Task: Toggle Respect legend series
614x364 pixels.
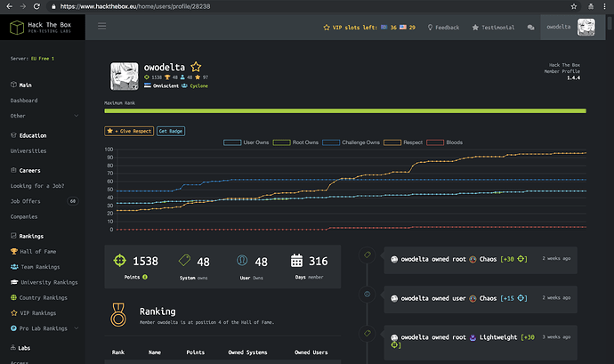Action: [x=403, y=142]
